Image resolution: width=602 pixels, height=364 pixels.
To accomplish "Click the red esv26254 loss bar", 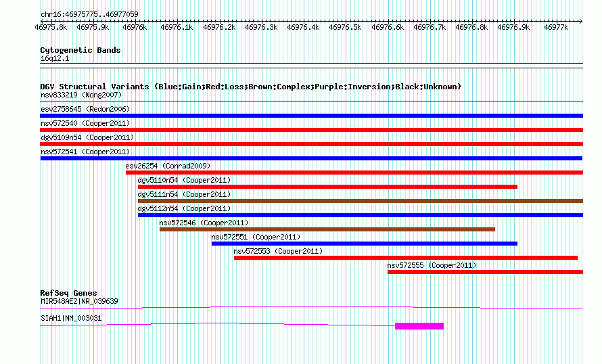I will [354, 173].
